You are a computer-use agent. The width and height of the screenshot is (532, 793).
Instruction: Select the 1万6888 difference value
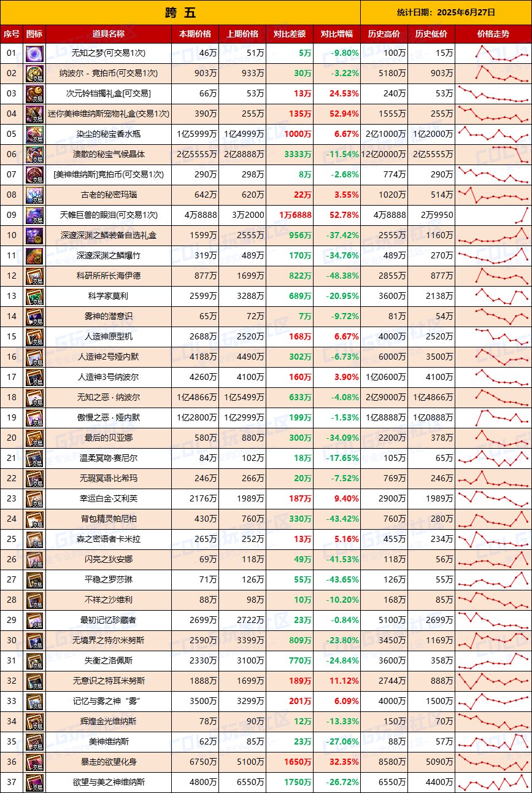coord(295,215)
